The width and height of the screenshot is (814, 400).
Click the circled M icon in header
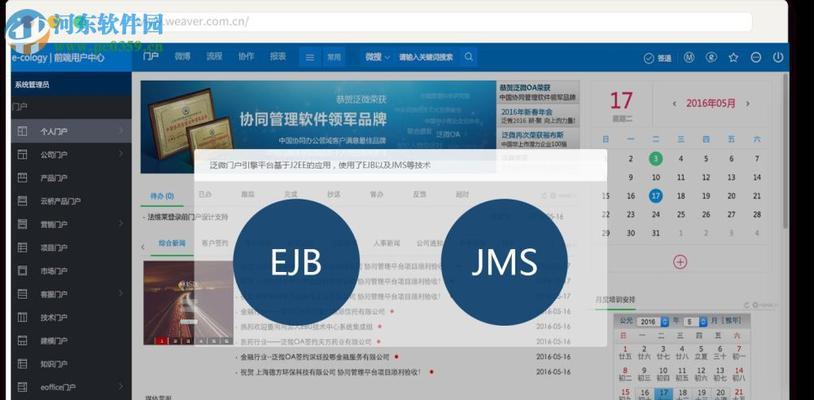(688, 57)
